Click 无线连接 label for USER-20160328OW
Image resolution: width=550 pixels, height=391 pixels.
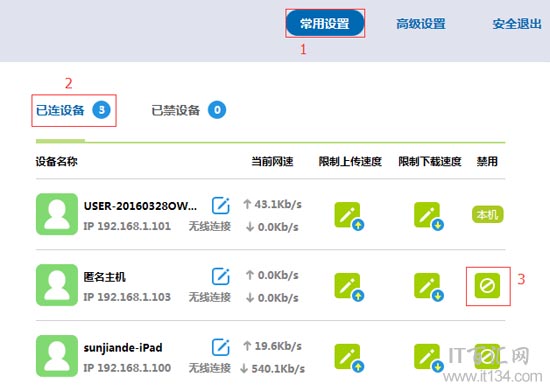coord(210,226)
